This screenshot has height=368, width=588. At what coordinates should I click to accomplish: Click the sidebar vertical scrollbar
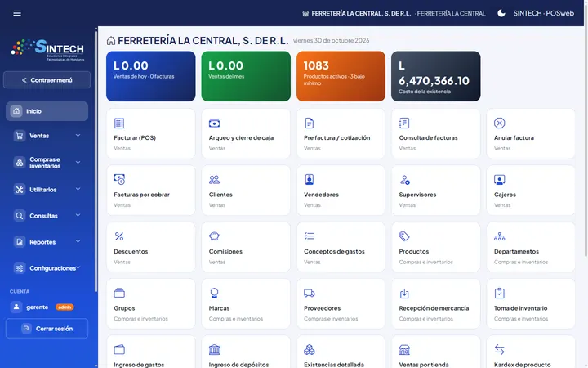coord(96,161)
